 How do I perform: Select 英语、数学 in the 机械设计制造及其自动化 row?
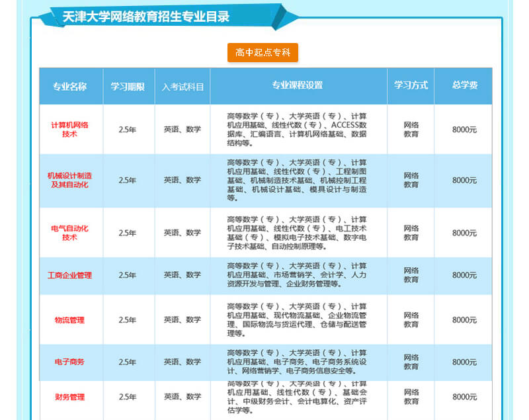click(x=183, y=180)
